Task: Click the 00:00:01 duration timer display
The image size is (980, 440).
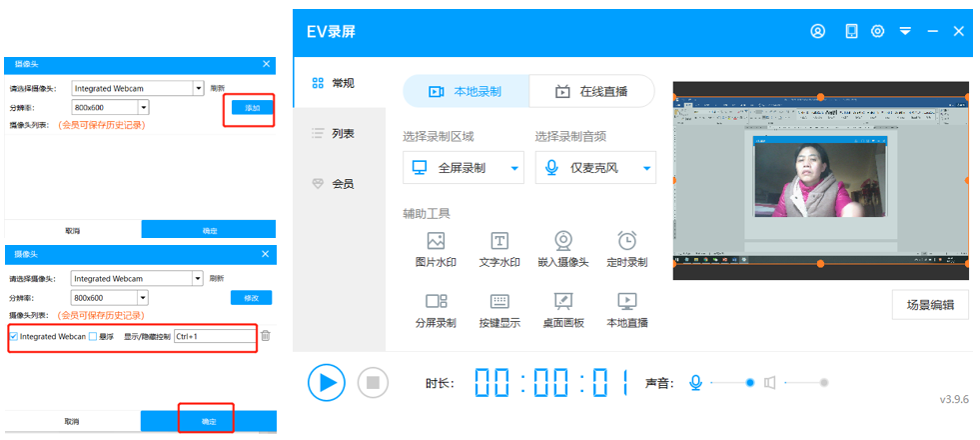Action: (551, 382)
